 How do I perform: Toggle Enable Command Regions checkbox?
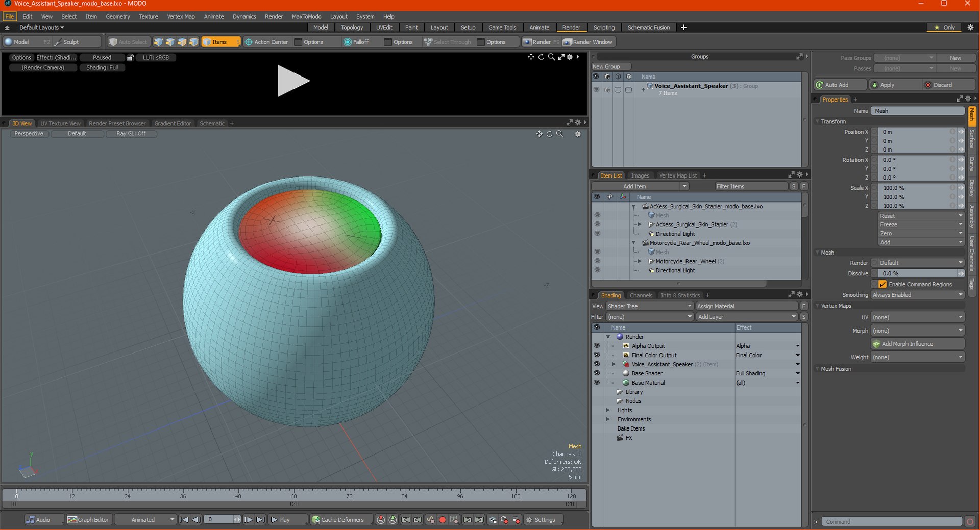pos(883,284)
